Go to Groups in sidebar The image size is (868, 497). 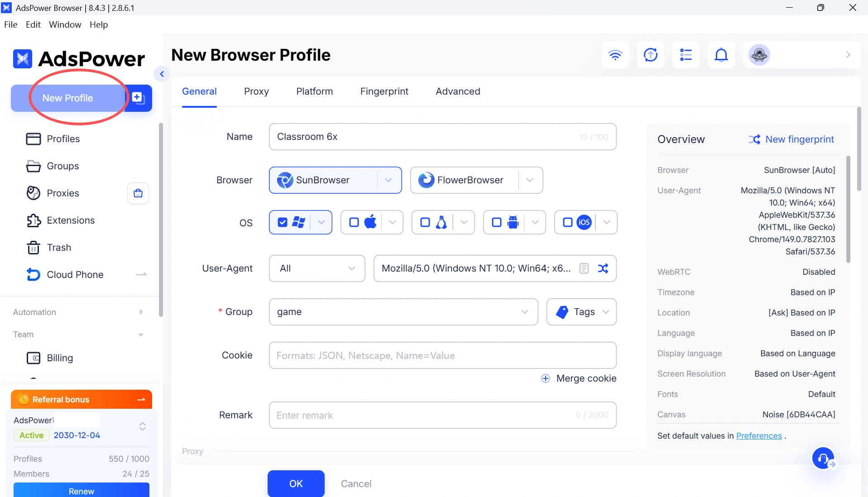click(x=62, y=166)
